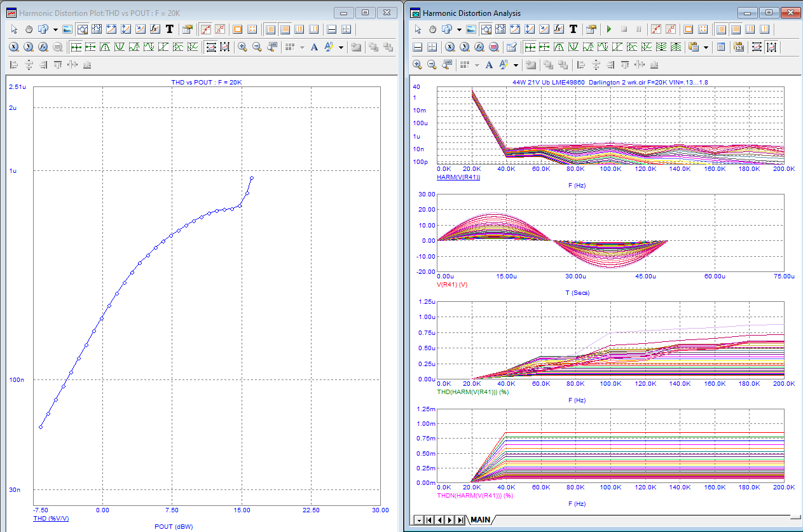Click last-tab scroll button beside MAIN tab
The image size is (803, 532).
click(x=461, y=520)
